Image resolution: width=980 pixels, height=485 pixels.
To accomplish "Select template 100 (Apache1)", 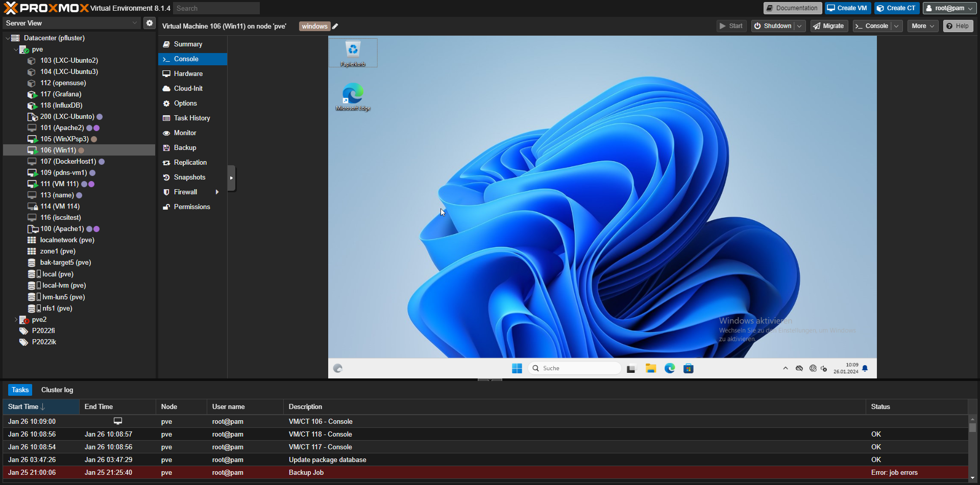I will point(62,228).
